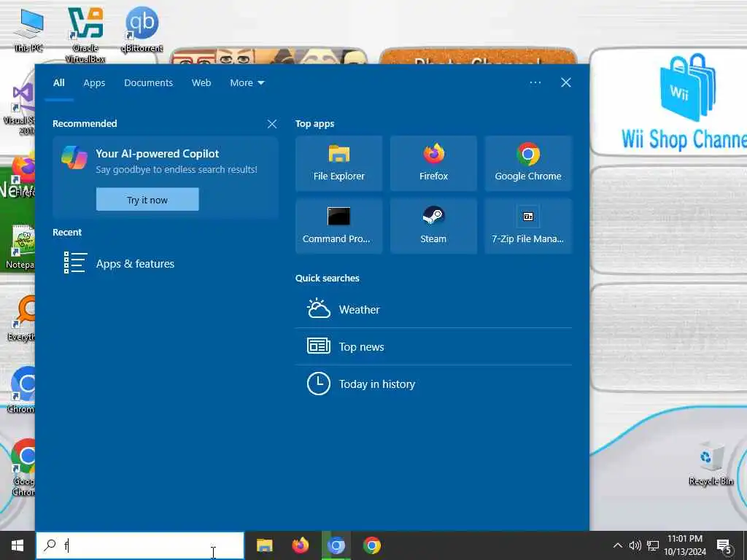Open the clock and date flyout
Image resolution: width=747 pixels, height=560 pixels.
click(685, 545)
